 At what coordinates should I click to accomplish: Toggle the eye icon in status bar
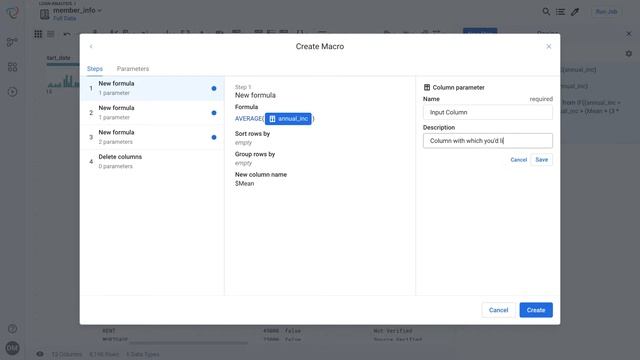(x=40, y=354)
